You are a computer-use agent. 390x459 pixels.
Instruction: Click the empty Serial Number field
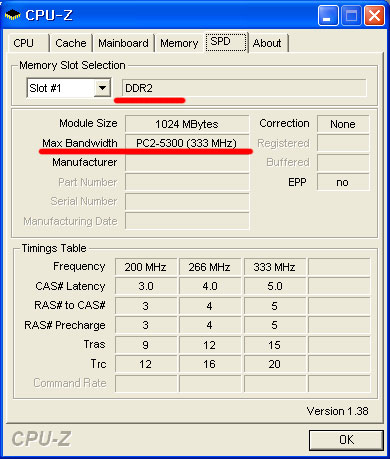pyautogui.click(x=187, y=201)
